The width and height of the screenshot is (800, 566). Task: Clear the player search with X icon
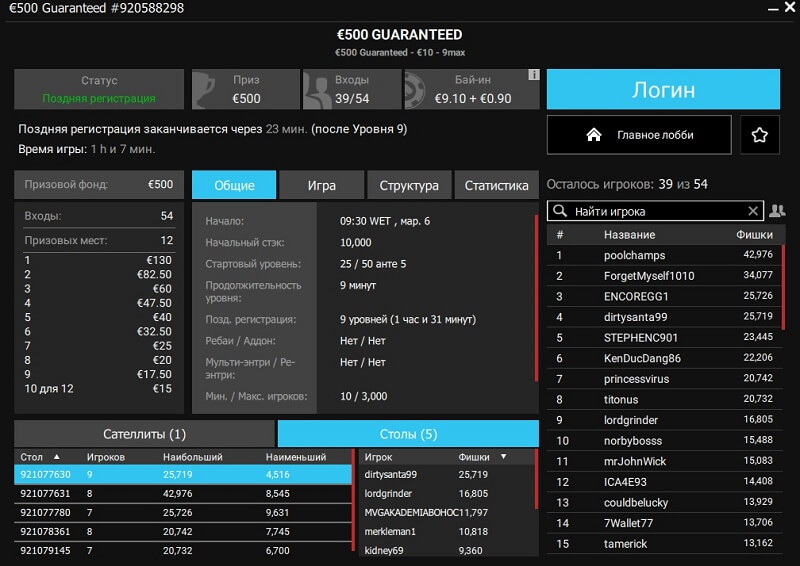pyautogui.click(x=753, y=211)
